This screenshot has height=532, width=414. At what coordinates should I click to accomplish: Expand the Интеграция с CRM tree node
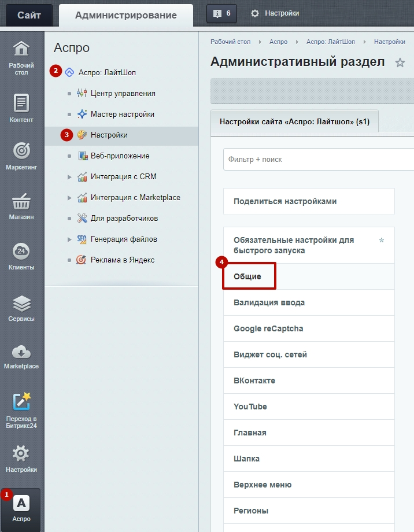tap(69, 177)
